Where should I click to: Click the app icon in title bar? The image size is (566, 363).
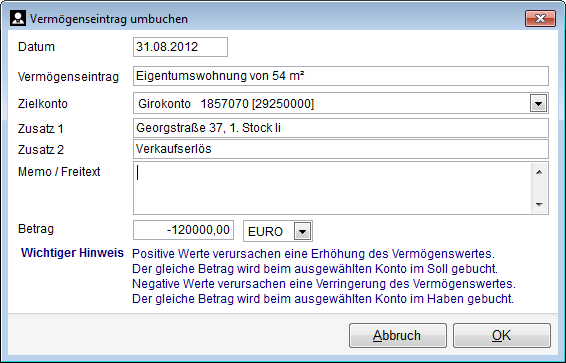tap(18, 18)
